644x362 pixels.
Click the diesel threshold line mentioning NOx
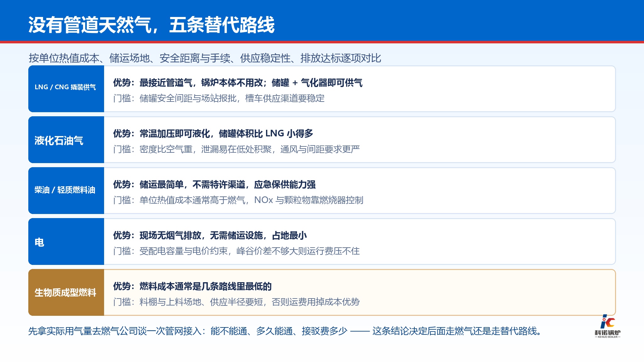(x=238, y=200)
